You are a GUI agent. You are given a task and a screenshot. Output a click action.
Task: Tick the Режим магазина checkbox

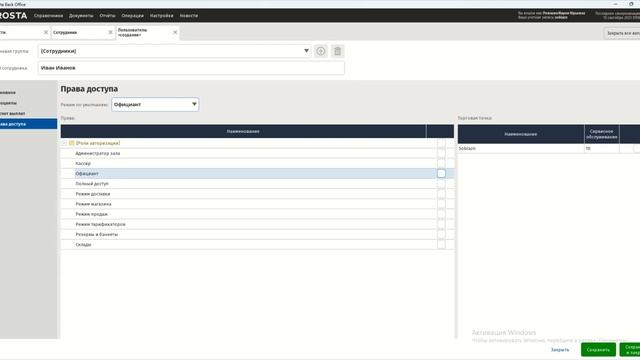coord(441,204)
